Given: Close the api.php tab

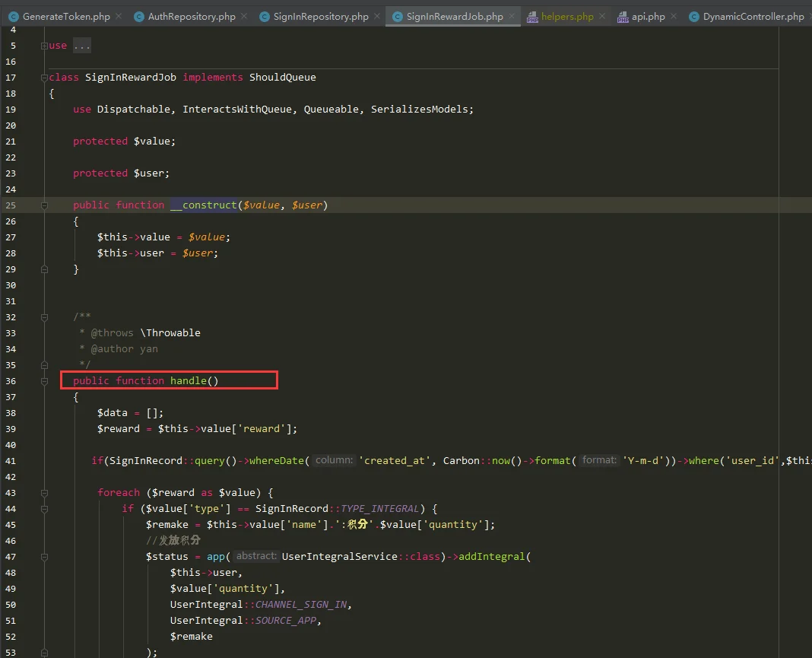Looking at the screenshot, I should point(673,16).
